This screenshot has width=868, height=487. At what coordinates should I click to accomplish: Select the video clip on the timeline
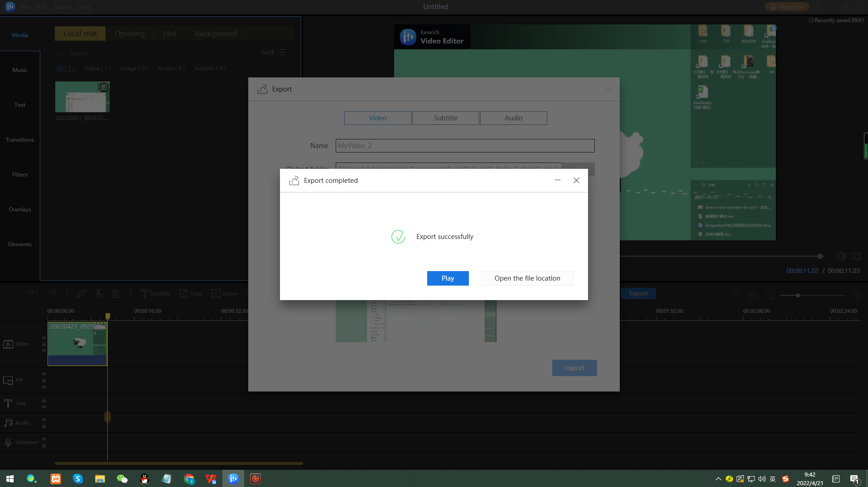[x=77, y=344]
